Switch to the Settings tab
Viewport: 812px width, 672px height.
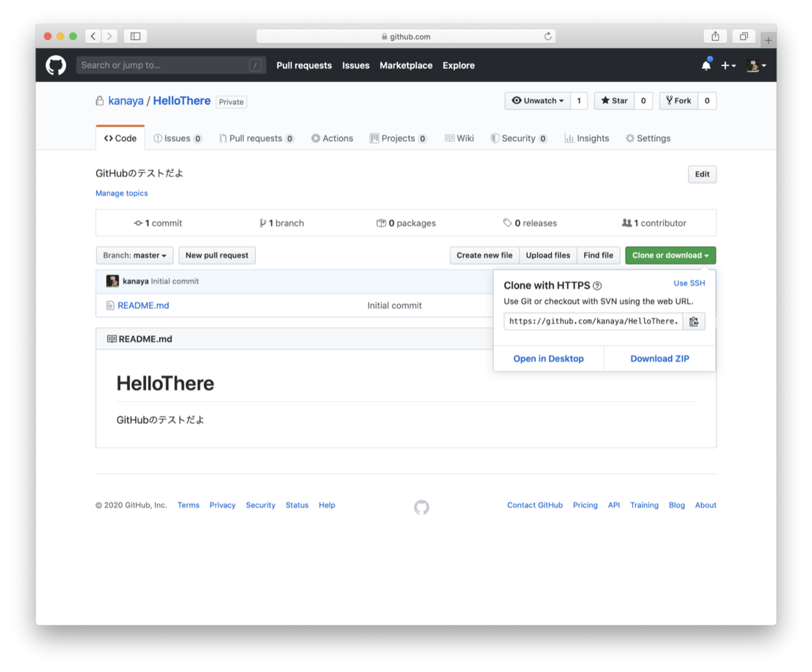click(x=648, y=138)
